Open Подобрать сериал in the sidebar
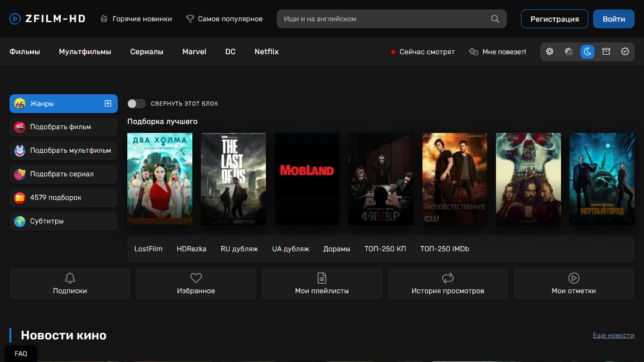 pos(64,174)
